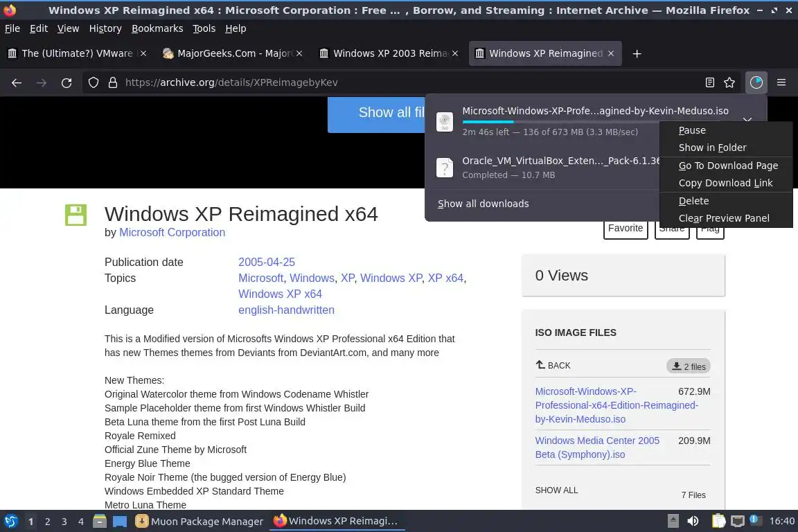This screenshot has height=532, width=798.
Task: Open the tracking protection shield icon
Action: (93, 82)
